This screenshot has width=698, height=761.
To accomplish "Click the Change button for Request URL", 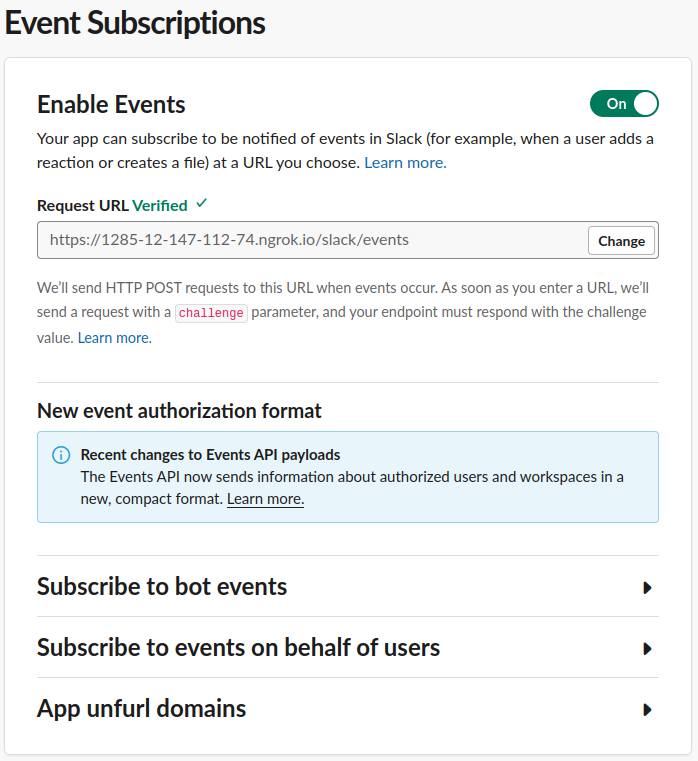I will click(x=621, y=241).
